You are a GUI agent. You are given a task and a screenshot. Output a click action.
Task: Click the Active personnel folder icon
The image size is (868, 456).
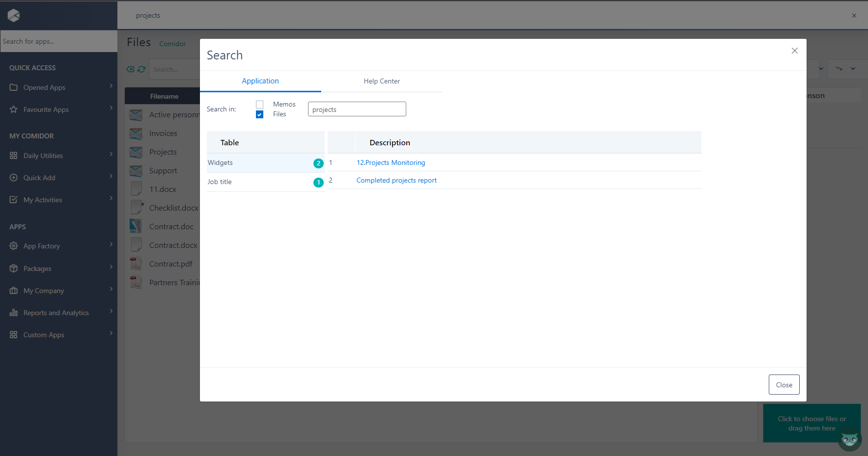coord(136,115)
